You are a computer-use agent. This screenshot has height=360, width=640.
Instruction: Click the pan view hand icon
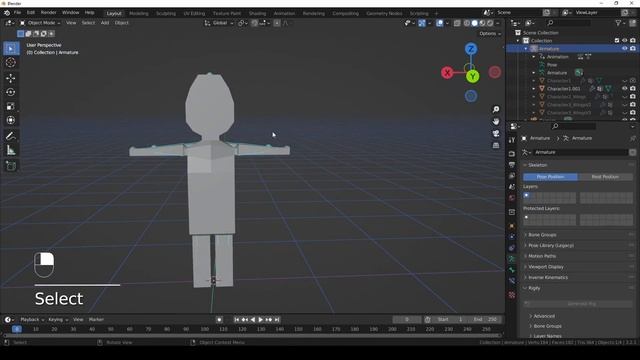(x=496, y=122)
